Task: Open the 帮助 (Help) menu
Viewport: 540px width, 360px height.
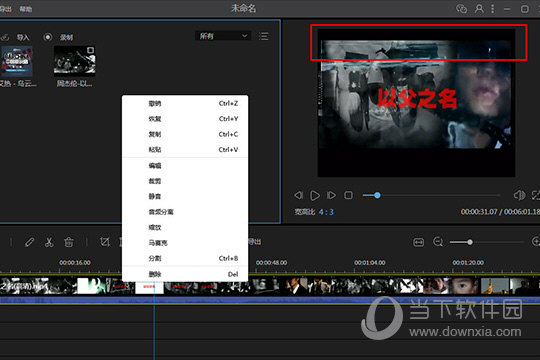Action: (x=26, y=9)
